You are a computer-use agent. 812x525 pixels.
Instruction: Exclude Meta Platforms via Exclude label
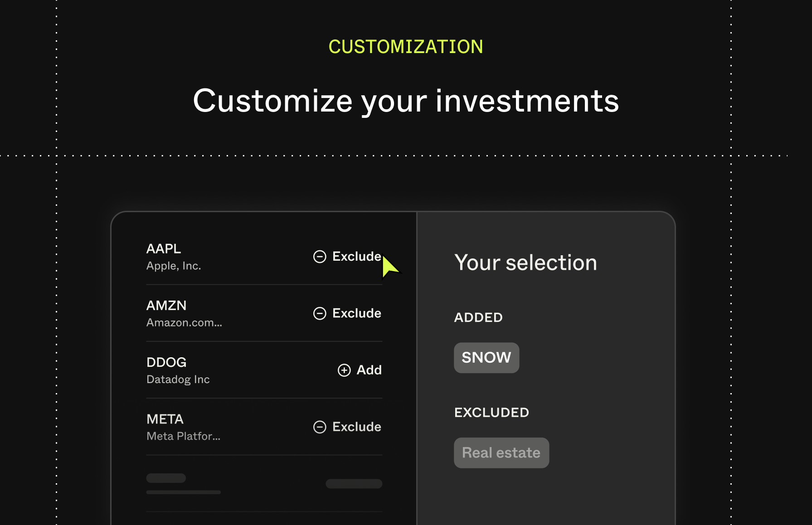pyautogui.click(x=357, y=427)
